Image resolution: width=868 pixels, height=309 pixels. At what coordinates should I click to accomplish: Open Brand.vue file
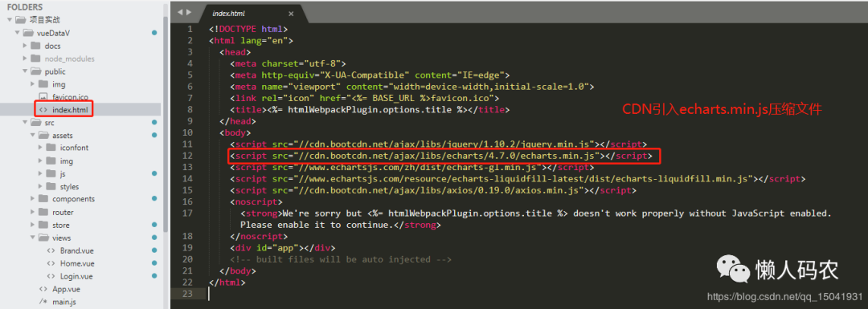click(x=77, y=250)
